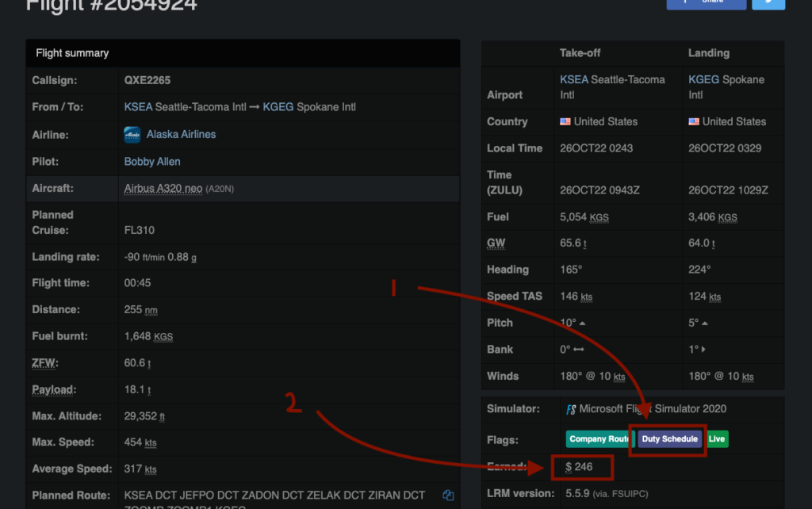The image size is (812, 509).
Task: Click the planned cruise FL310 value
Action: coord(140,230)
